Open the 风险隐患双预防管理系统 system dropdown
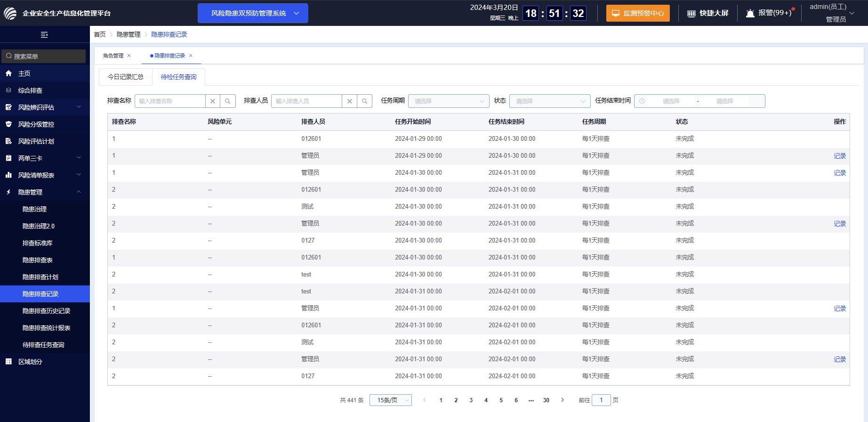Viewport: 868px width, 422px height. coord(253,13)
